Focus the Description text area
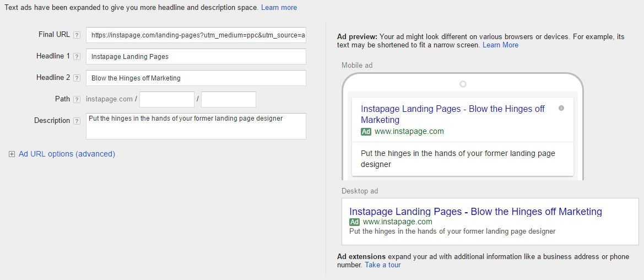The image size is (644, 280). click(196, 126)
